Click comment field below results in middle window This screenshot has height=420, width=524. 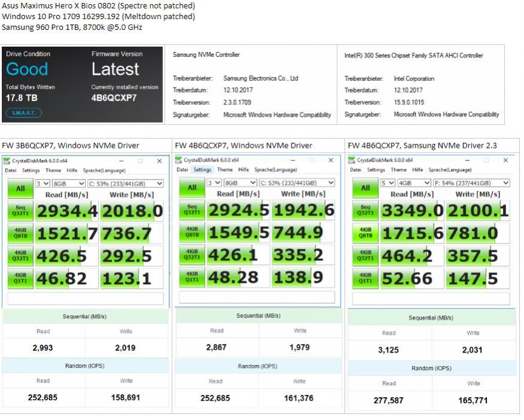(x=257, y=297)
